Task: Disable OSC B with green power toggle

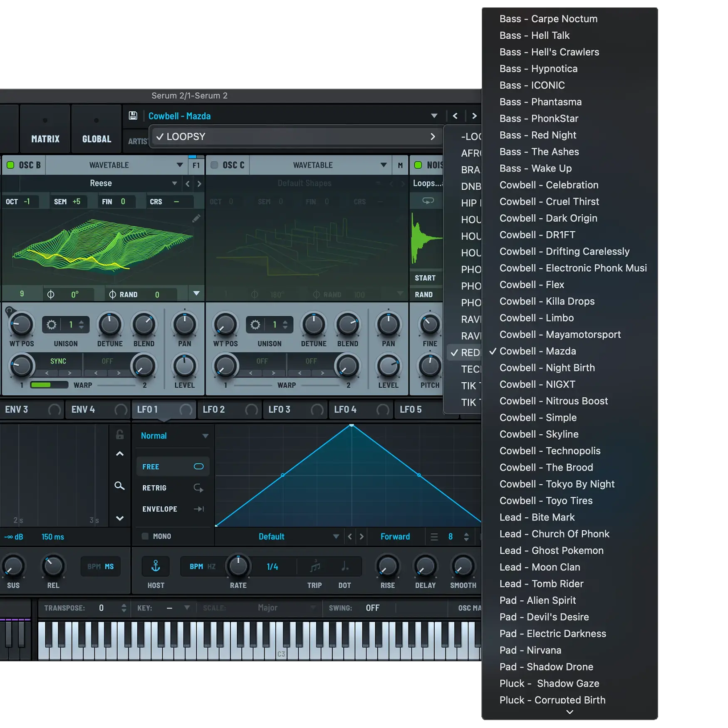Action: coord(10,165)
